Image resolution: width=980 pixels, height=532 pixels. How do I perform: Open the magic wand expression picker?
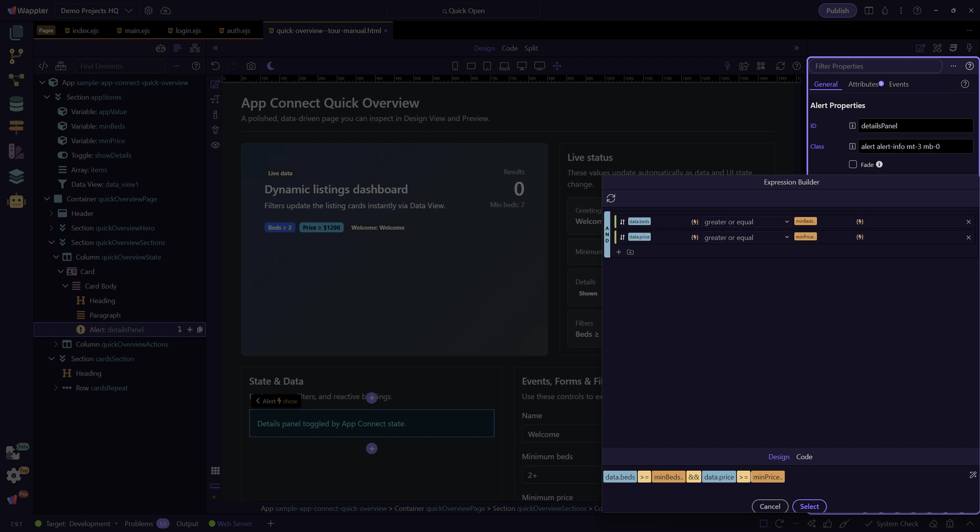click(x=972, y=475)
